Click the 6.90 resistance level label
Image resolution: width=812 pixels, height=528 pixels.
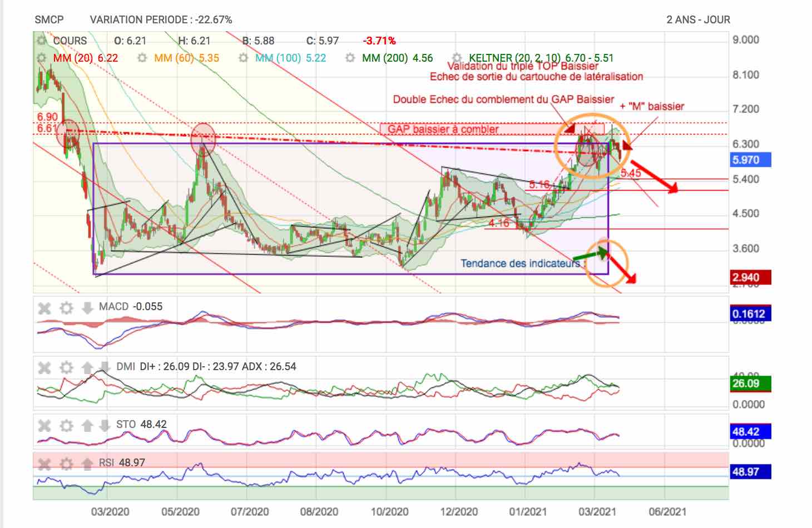pyautogui.click(x=47, y=117)
